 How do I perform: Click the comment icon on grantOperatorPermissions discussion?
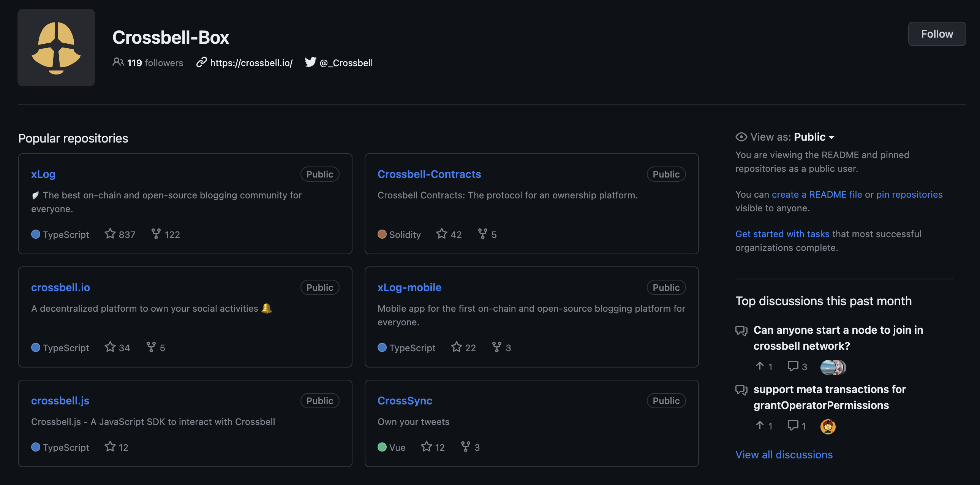(x=793, y=425)
